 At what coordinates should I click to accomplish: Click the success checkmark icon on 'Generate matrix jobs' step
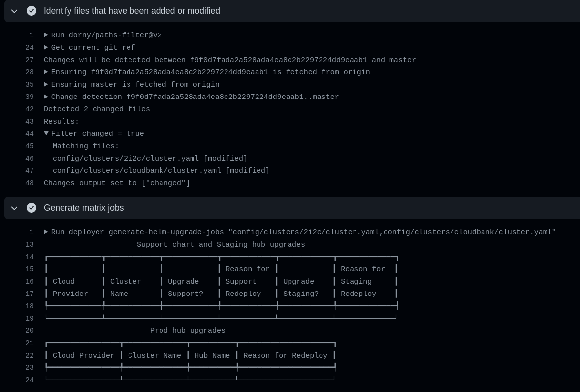click(x=32, y=208)
